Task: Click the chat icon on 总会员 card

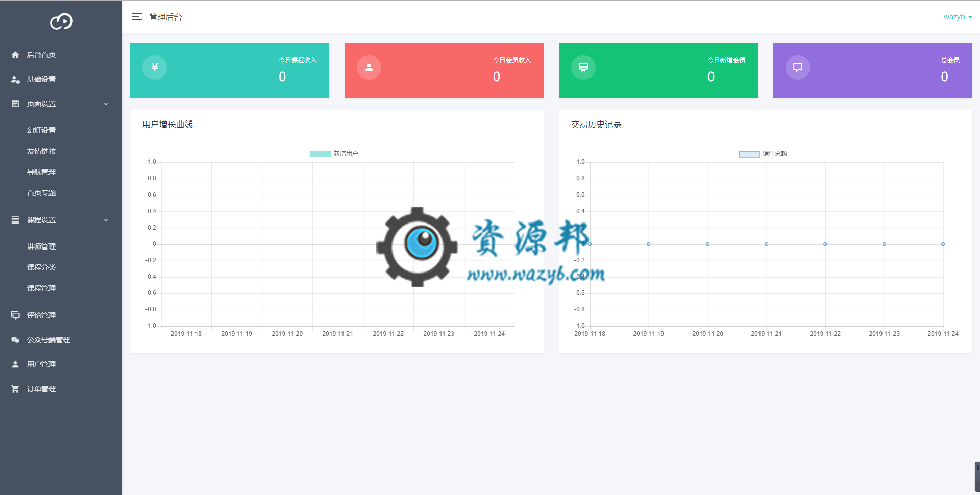Action: pos(798,67)
